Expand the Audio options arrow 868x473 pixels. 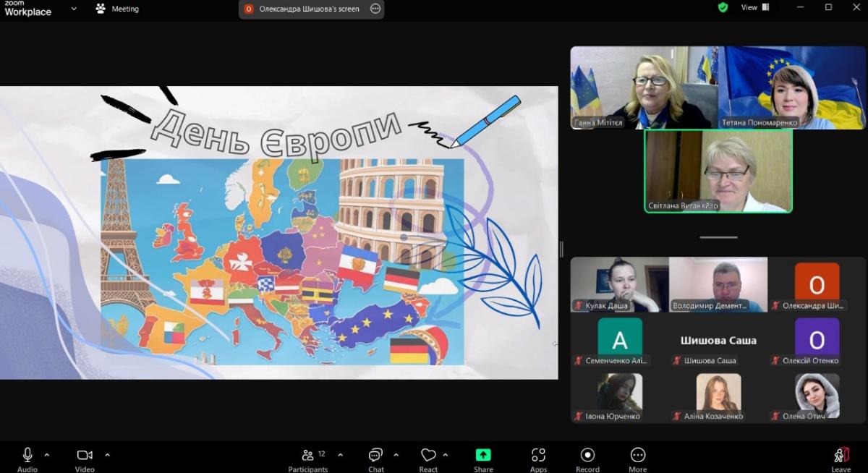coord(47,455)
